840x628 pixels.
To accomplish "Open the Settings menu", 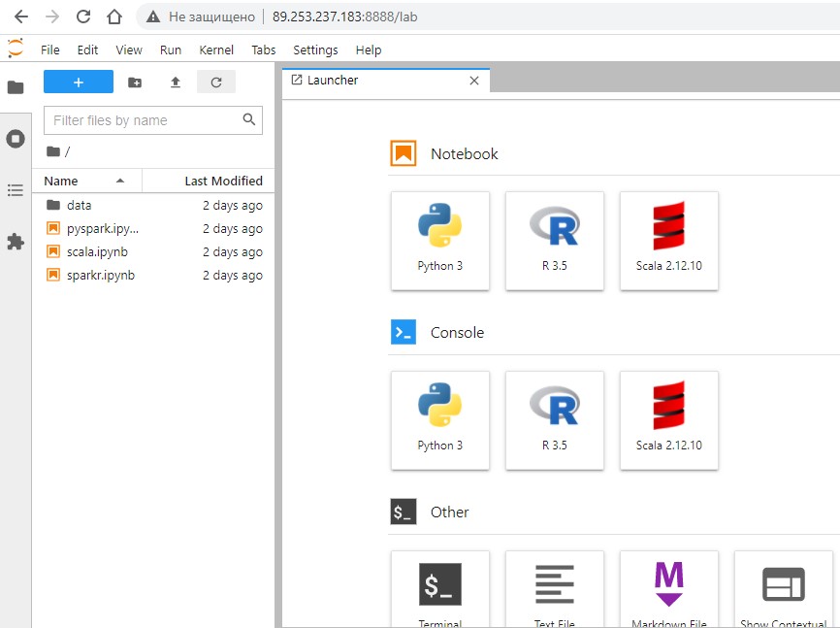I will pos(315,50).
